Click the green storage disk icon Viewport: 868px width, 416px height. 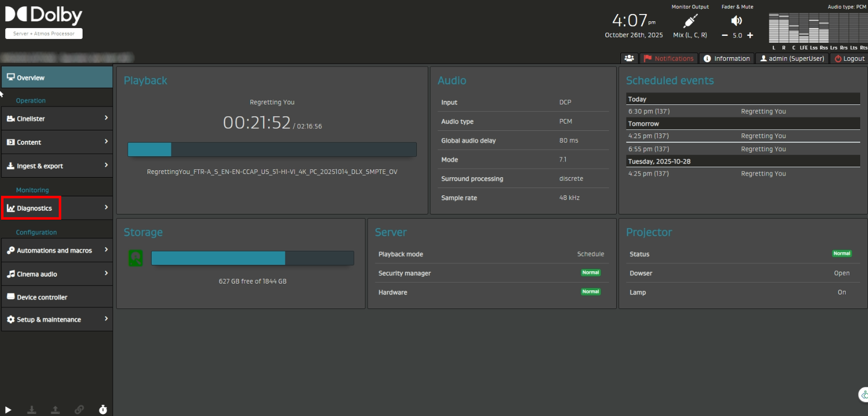(x=136, y=258)
